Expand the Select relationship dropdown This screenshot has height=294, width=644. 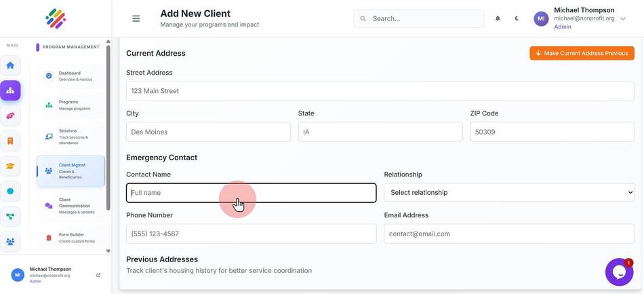tap(509, 192)
